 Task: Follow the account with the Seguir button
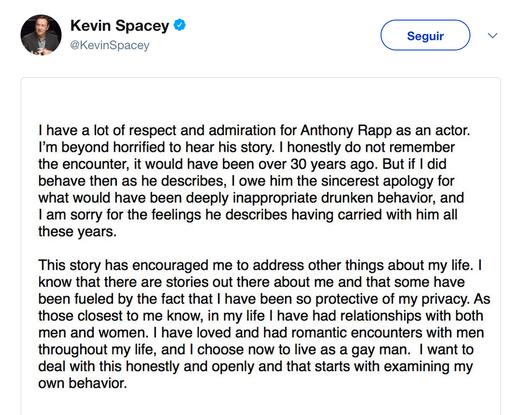pos(425,35)
